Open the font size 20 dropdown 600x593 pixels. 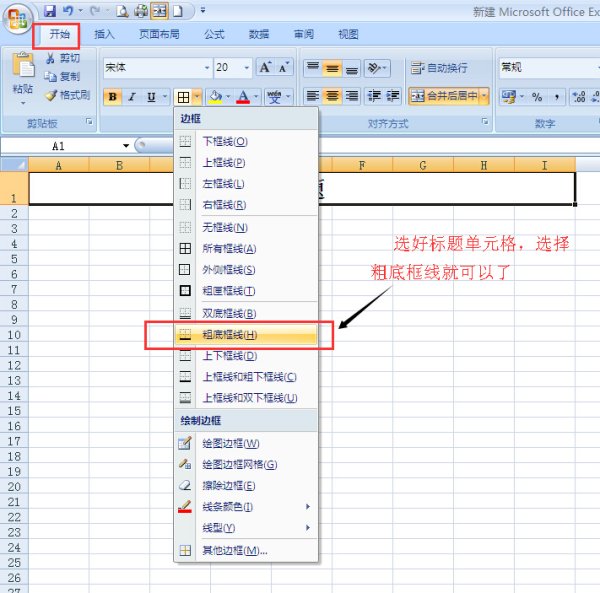(x=246, y=68)
